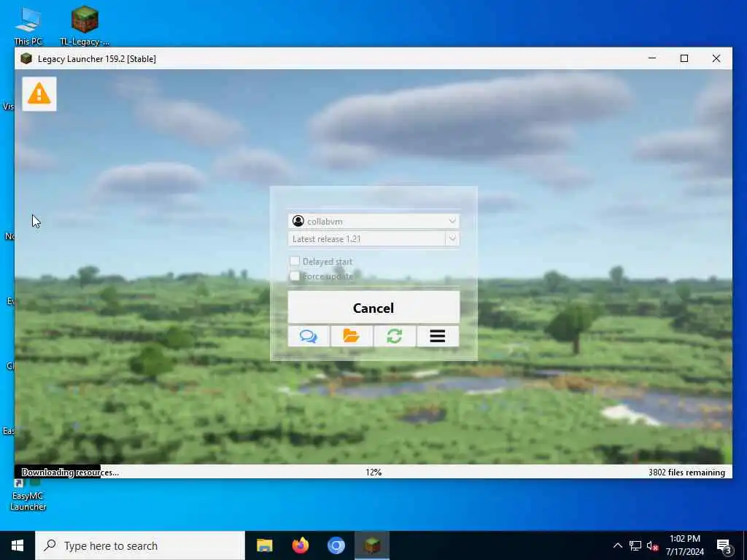This screenshot has width=747, height=560.
Task: Open Chromium browser from the taskbar
Action: pyautogui.click(x=336, y=545)
